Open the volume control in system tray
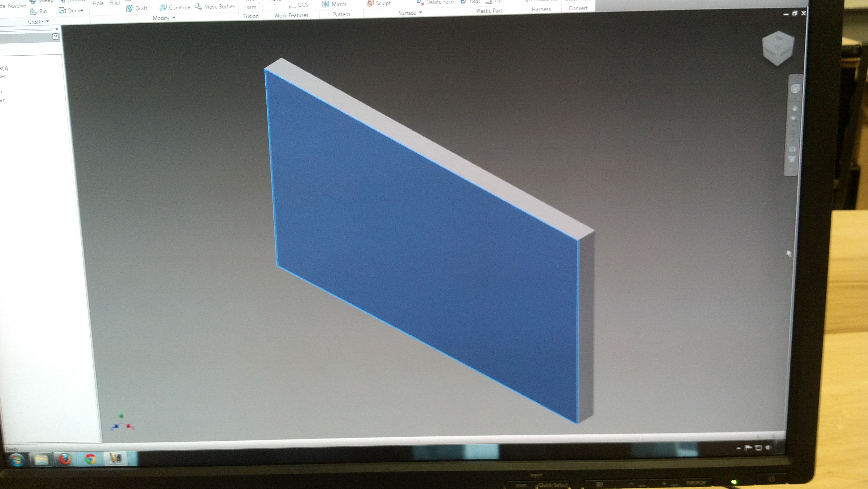The image size is (868, 489). 768,447
